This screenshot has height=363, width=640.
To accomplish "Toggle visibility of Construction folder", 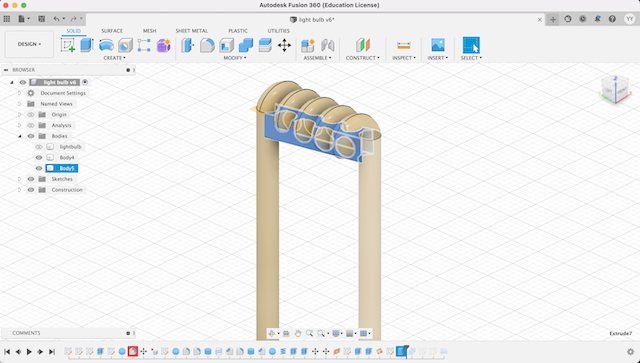I will [x=31, y=190].
